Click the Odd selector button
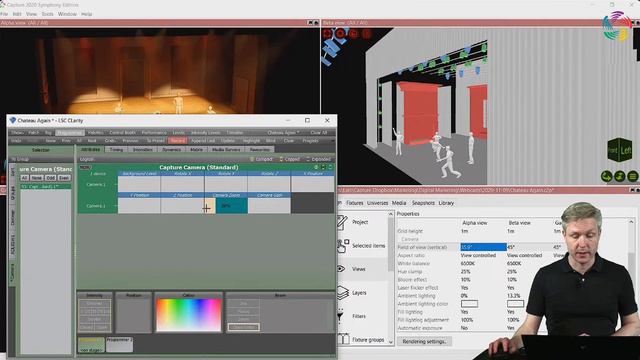This screenshot has height=360, width=640. [x=50, y=178]
